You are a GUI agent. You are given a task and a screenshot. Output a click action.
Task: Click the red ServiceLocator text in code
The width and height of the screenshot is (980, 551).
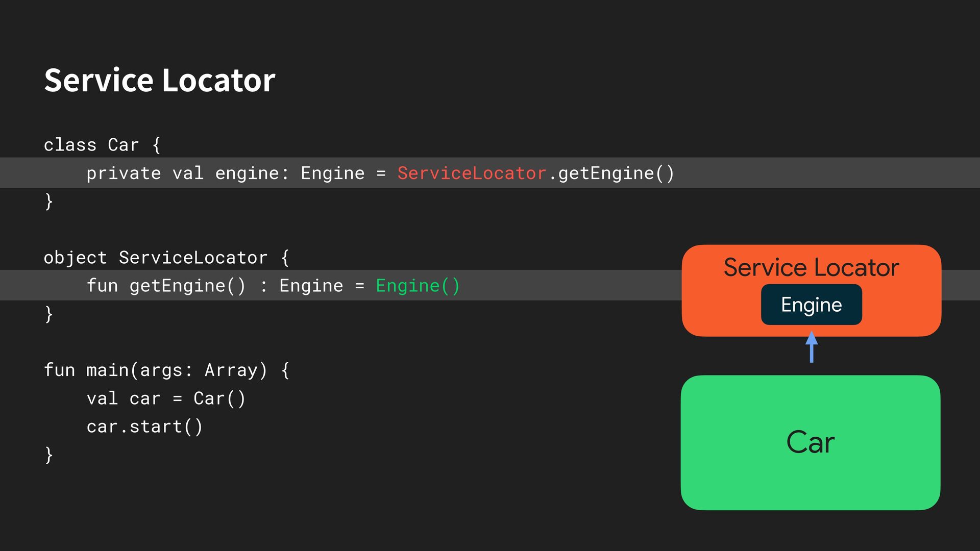(471, 173)
